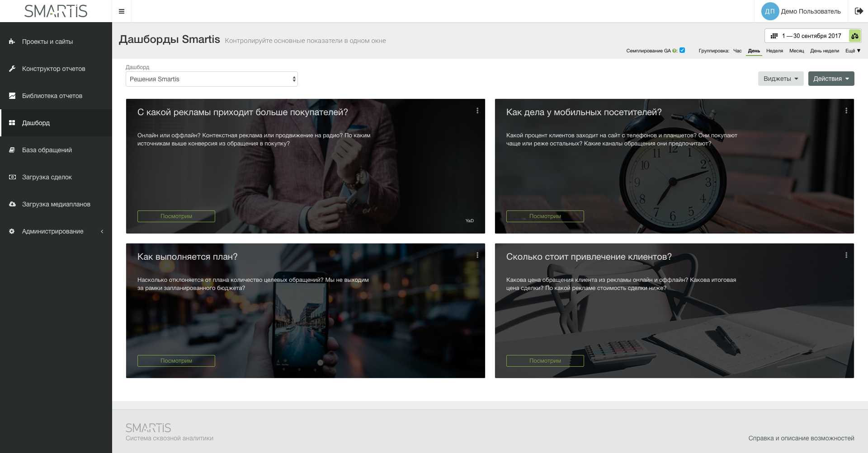Click the green compare-periods droplets icon

(854, 36)
